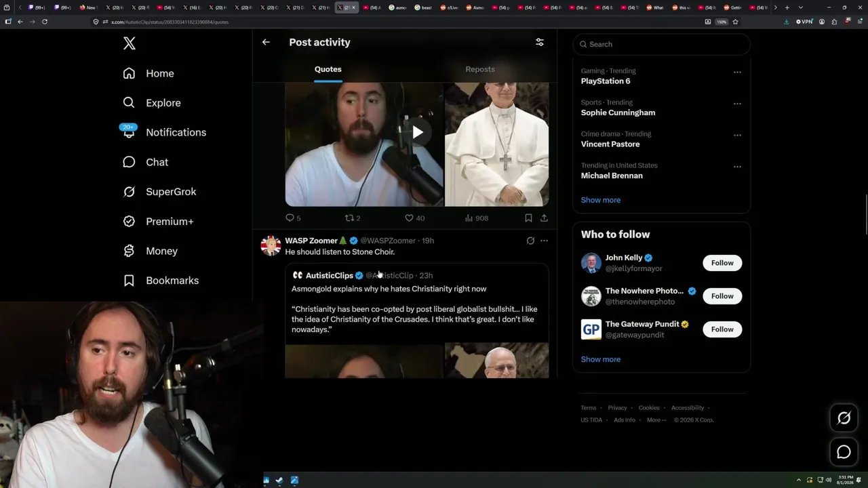The width and height of the screenshot is (868, 488).
Task: Open the Sophie Cunningham trending topic
Action: pos(618,113)
